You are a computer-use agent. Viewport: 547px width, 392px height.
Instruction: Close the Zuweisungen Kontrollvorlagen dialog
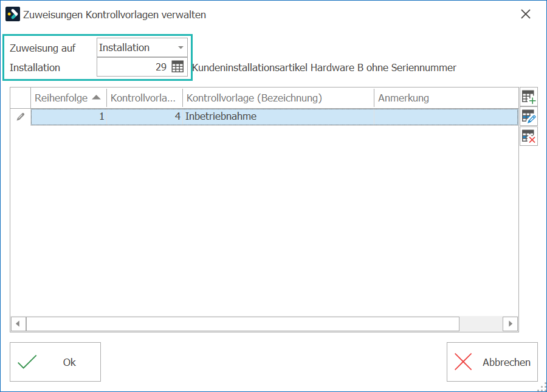525,15
